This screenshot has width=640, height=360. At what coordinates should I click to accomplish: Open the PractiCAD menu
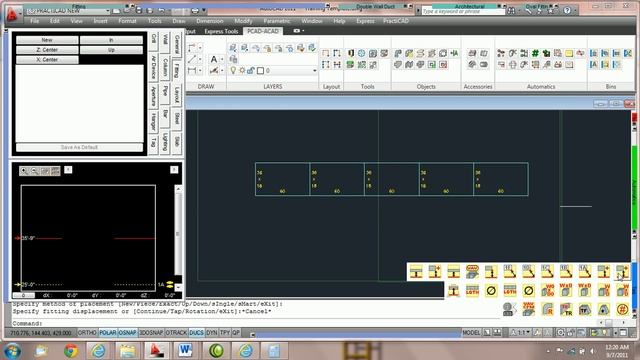point(396,21)
